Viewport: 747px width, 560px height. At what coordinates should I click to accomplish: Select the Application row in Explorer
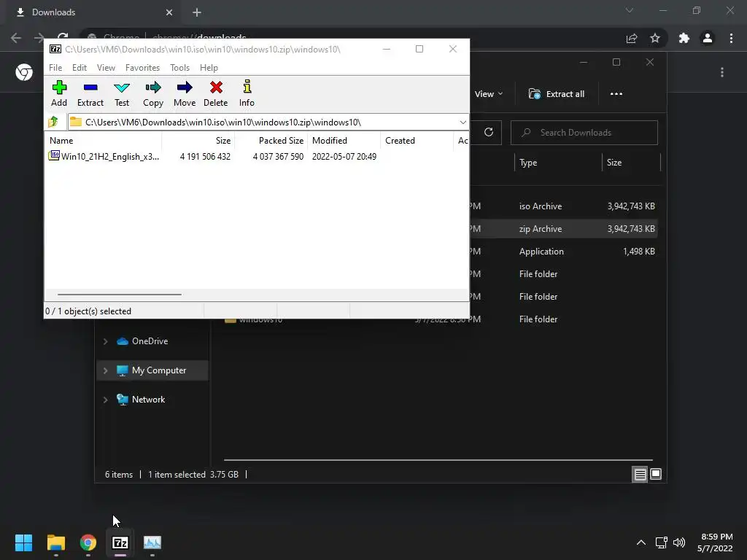click(x=564, y=252)
